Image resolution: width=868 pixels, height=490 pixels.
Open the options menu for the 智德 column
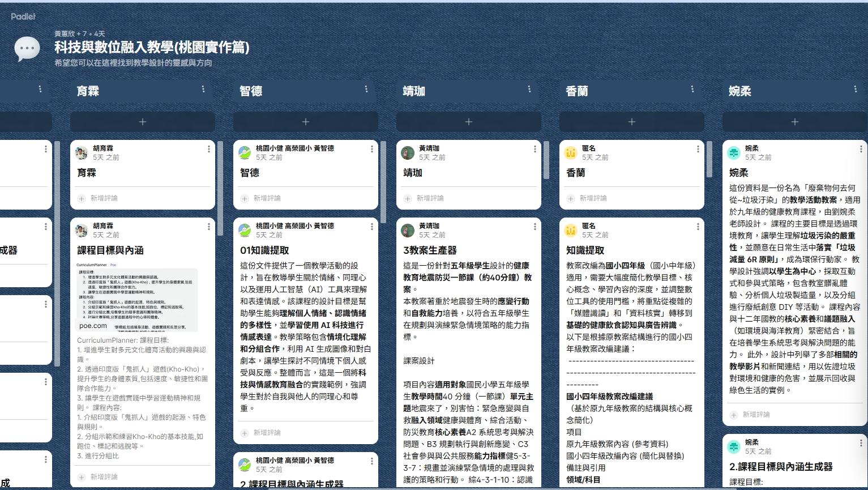point(366,88)
